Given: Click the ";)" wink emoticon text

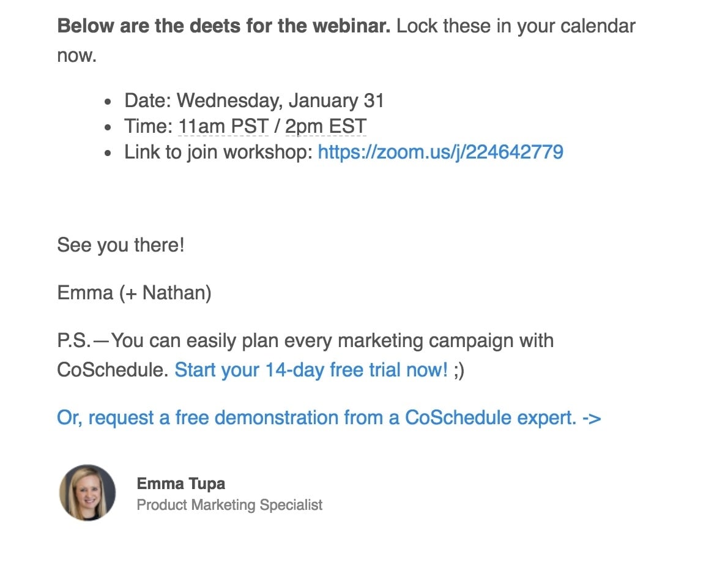Looking at the screenshot, I should point(459,370).
